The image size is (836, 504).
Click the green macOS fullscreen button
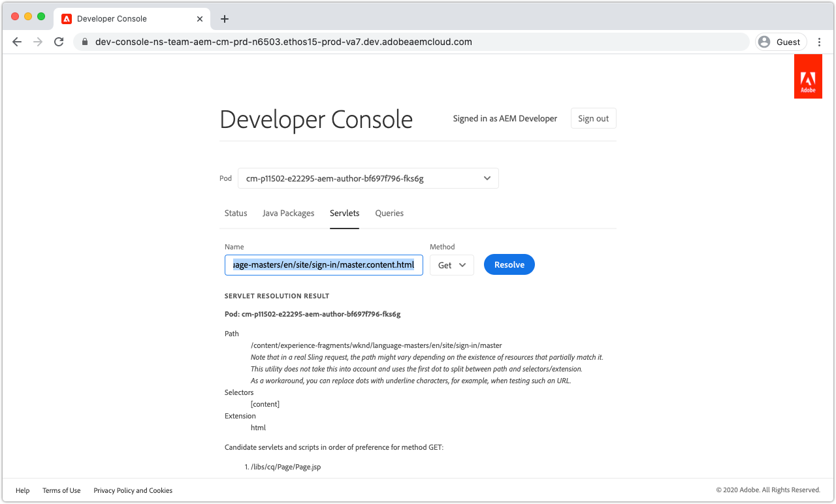pos(41,16)
